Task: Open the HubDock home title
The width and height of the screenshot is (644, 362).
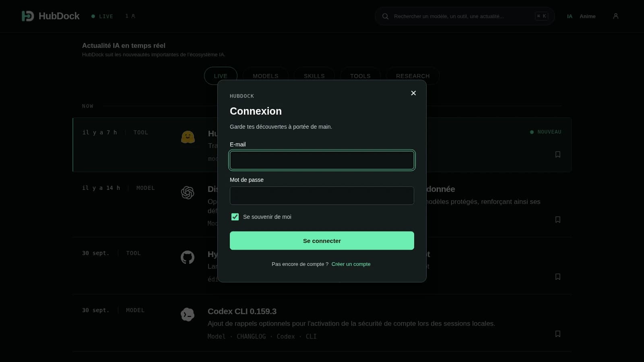Action: (59, 16)
